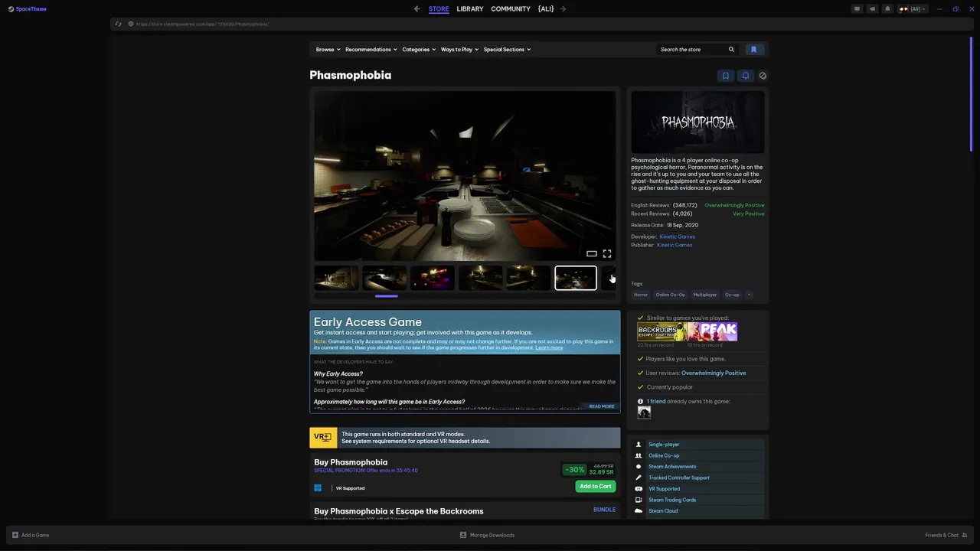Select the first screenshot thumbnail
The height and width of the screenshot is (551, 980).
336,278
